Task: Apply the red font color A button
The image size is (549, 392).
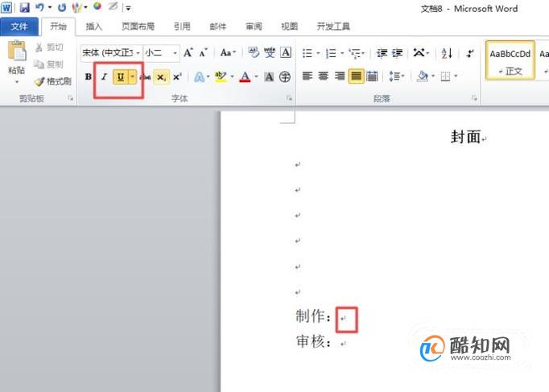Action: click(245, 76)
